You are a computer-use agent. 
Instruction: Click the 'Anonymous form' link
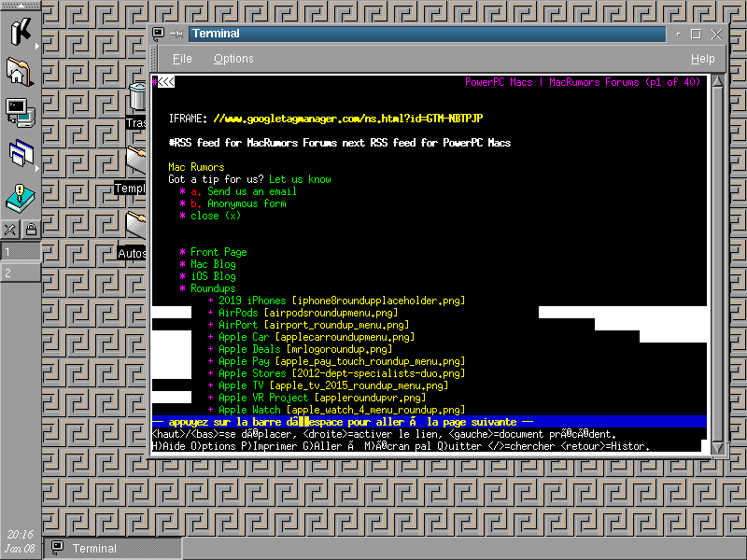pos(247,203)
